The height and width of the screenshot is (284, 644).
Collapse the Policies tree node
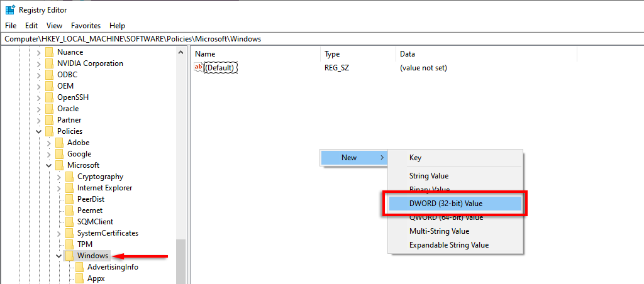pyautogui.click(x=39, y=131)
